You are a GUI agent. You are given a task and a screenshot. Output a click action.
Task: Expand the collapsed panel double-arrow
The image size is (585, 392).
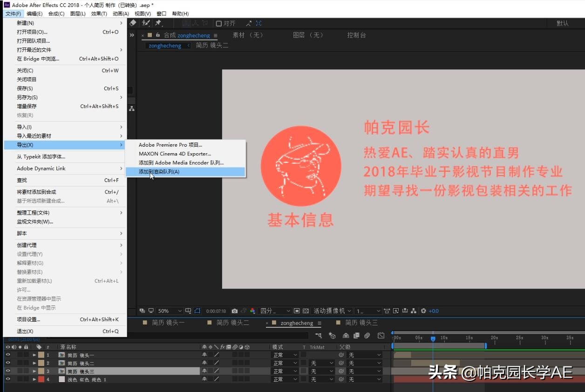[132, 35]
